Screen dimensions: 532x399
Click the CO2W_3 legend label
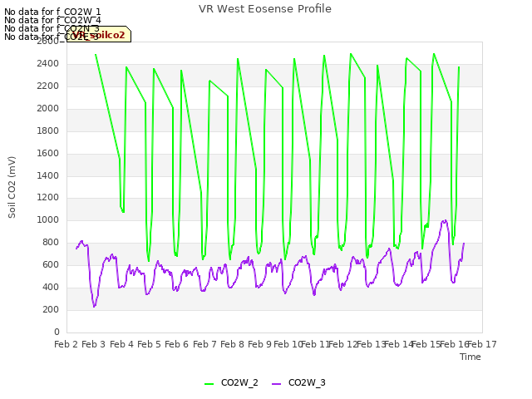tap(307, 382)
